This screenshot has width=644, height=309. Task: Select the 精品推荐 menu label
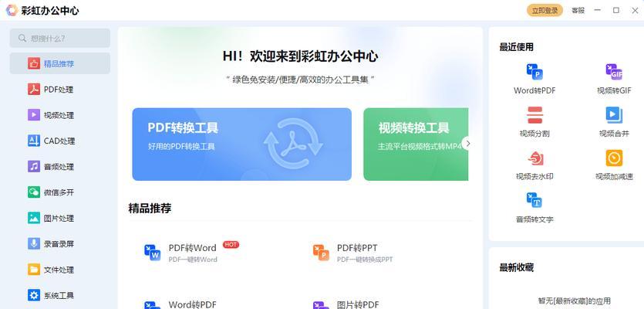point(59,64)
